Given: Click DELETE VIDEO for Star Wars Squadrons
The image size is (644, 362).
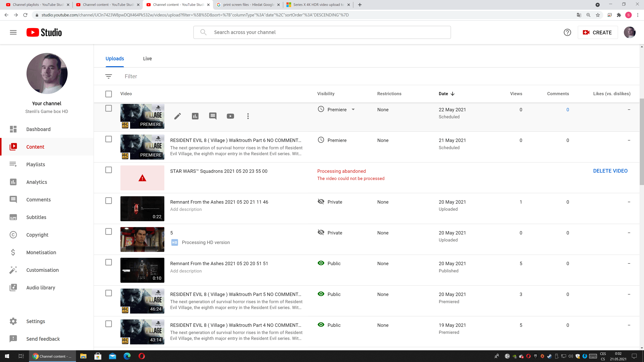Looking at the screenshot, I should pyautogui.click(x=610, y=171).
